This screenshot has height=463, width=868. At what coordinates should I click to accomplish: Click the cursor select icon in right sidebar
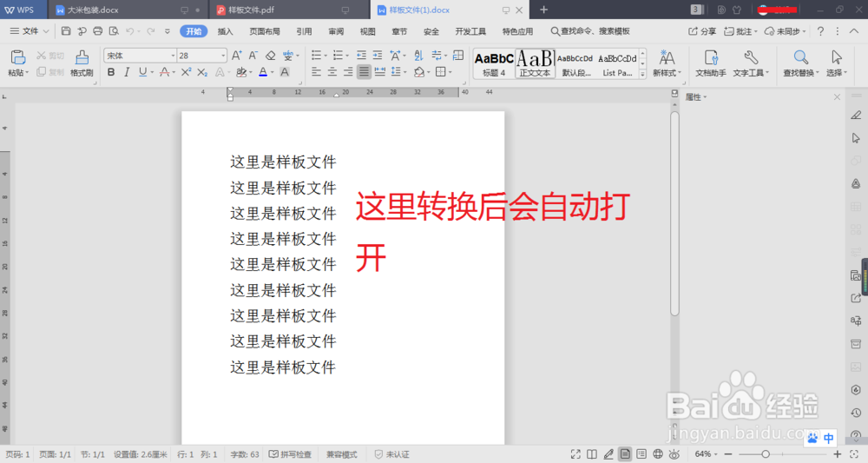pyautogui.click(x=856, y=138)
